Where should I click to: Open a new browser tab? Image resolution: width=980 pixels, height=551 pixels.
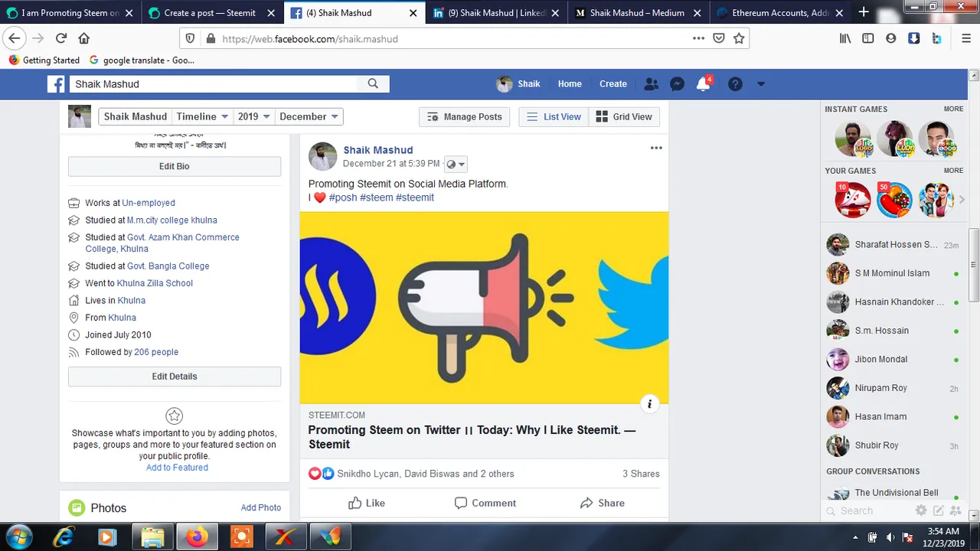point(864,12)
